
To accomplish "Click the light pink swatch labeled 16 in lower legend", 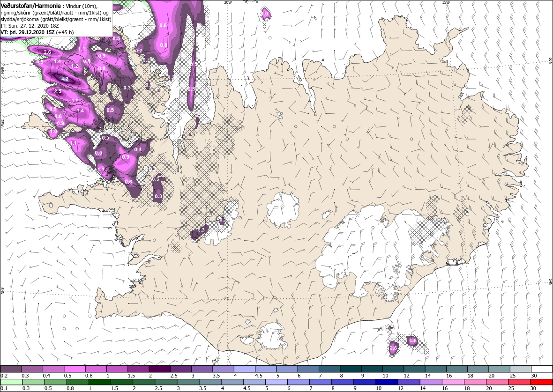I will click(x=453, y=382).
